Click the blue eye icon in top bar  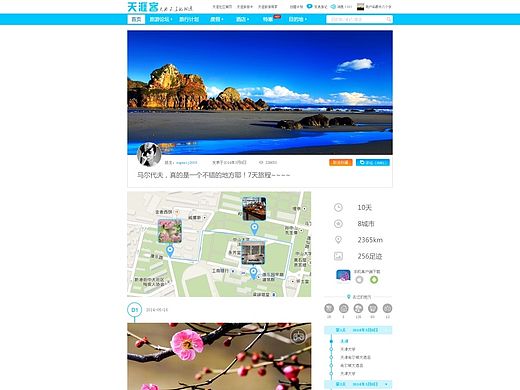(309, 6)
